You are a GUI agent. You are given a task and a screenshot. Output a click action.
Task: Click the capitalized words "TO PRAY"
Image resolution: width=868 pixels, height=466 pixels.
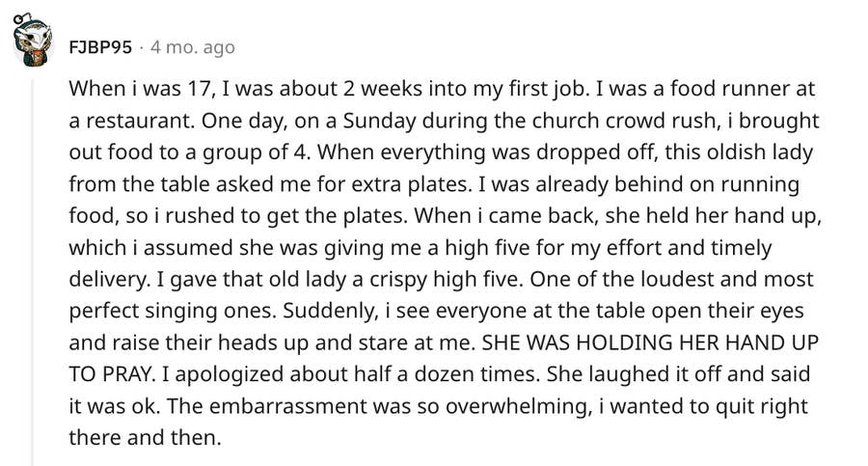pyautogui.click(x=110, y=375)
